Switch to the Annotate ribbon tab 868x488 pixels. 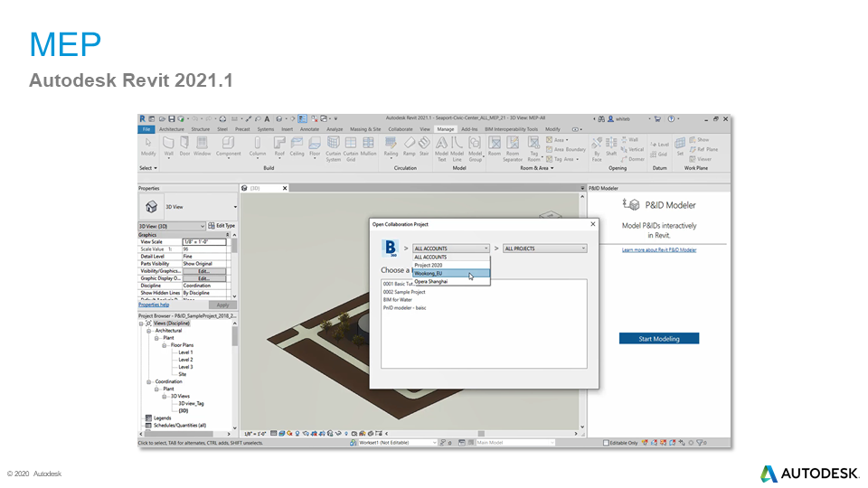309,129
